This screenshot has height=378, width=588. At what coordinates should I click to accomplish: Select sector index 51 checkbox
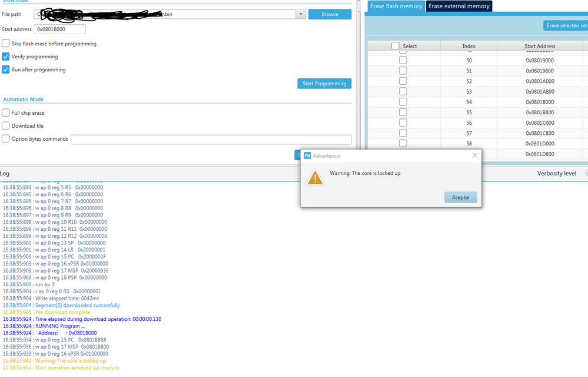(x=403, y=71)
